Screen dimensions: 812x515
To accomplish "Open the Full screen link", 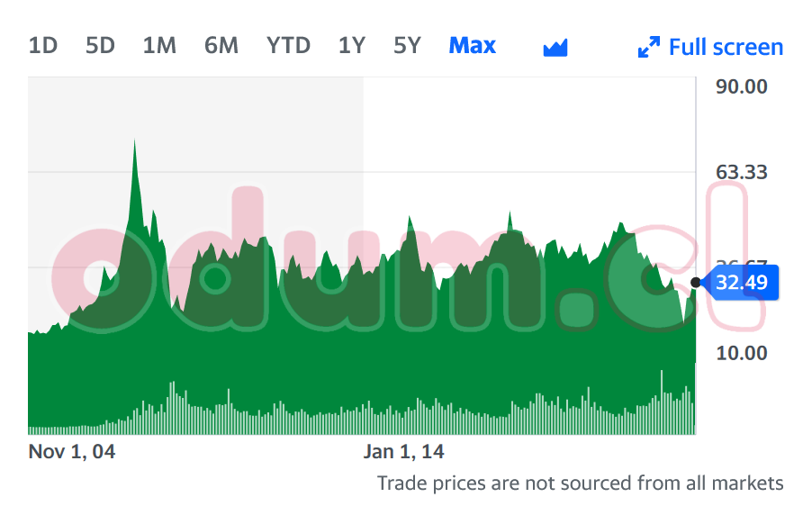I will pos(726,47).
